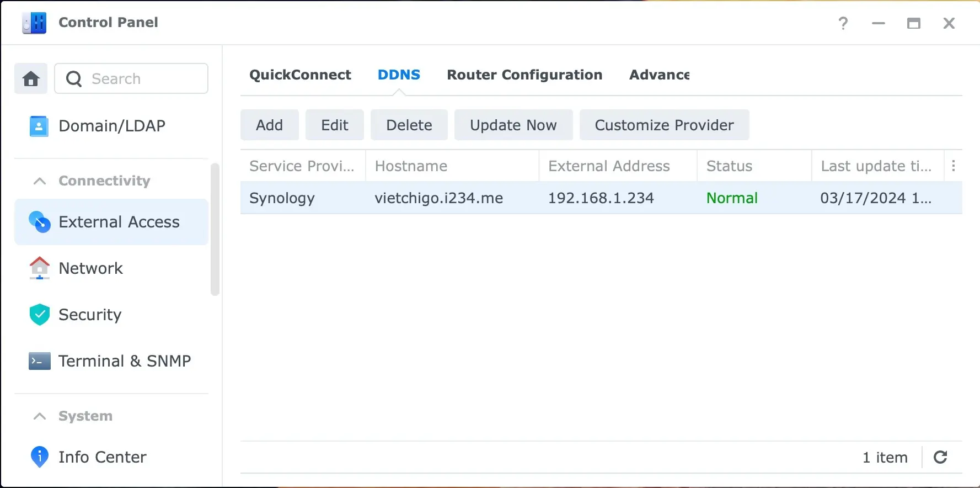Click the sidebar vertical scrollbar
The height and width of the screenshot is (488, 980).
pyautogui.click(x=215, y=229)
